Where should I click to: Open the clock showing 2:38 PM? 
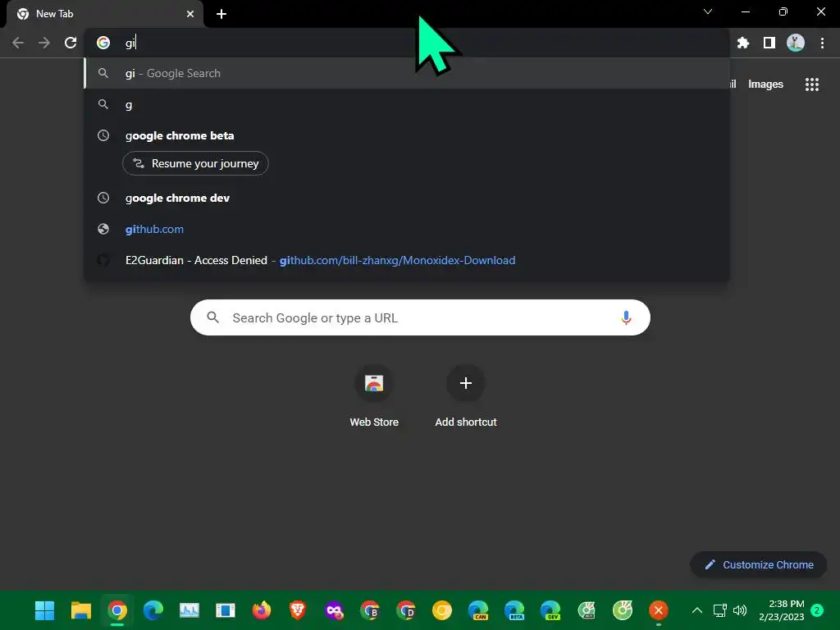tap(782, 610)
